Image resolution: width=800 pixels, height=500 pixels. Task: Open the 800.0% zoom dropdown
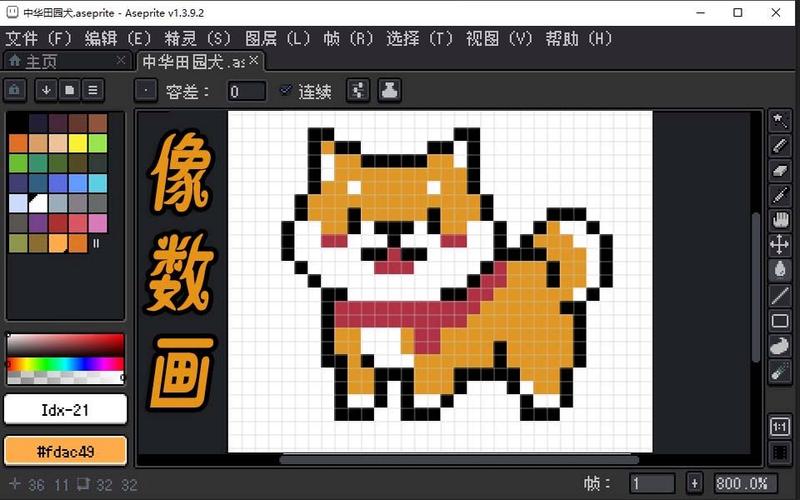point(746,483)
